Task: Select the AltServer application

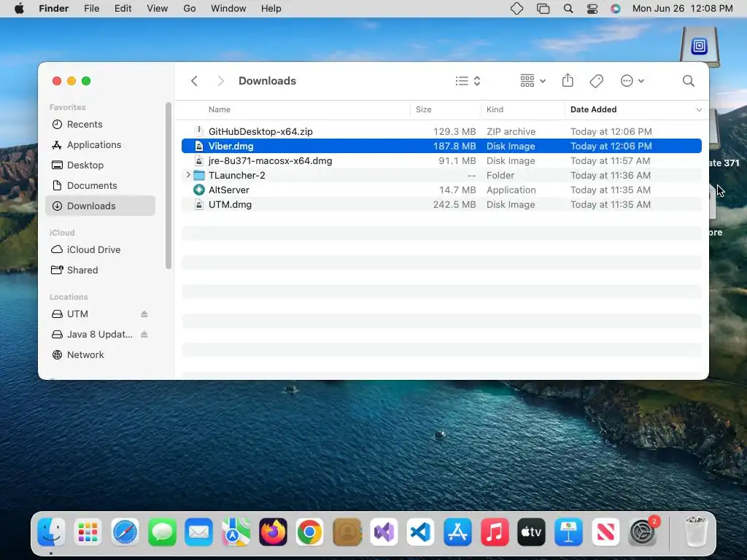Action: [441, 190]
